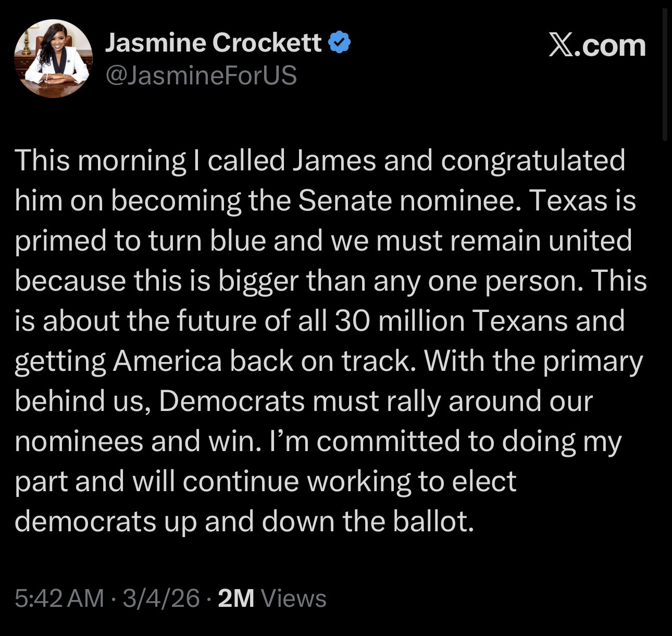Open the 2M view count
672x636 pixels.
click(237, 598)
